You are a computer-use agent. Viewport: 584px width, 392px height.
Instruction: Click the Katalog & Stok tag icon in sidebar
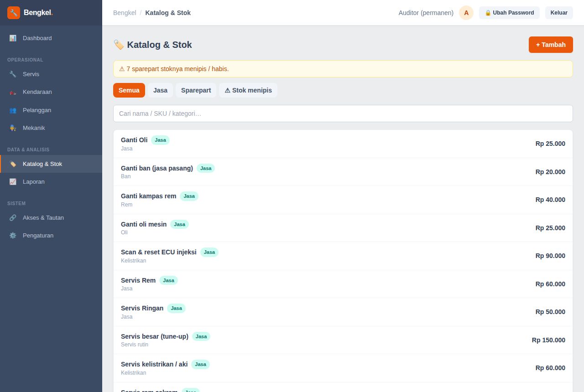13,164
